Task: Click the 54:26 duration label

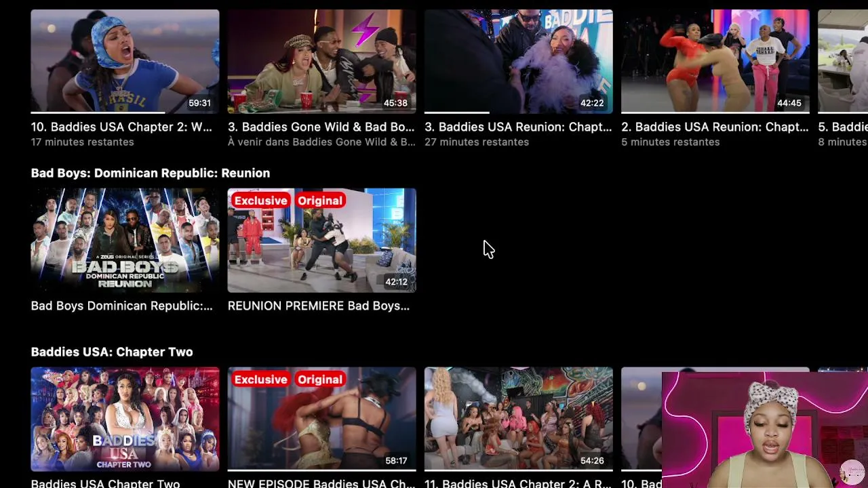Action: click(x=592, y=461)
